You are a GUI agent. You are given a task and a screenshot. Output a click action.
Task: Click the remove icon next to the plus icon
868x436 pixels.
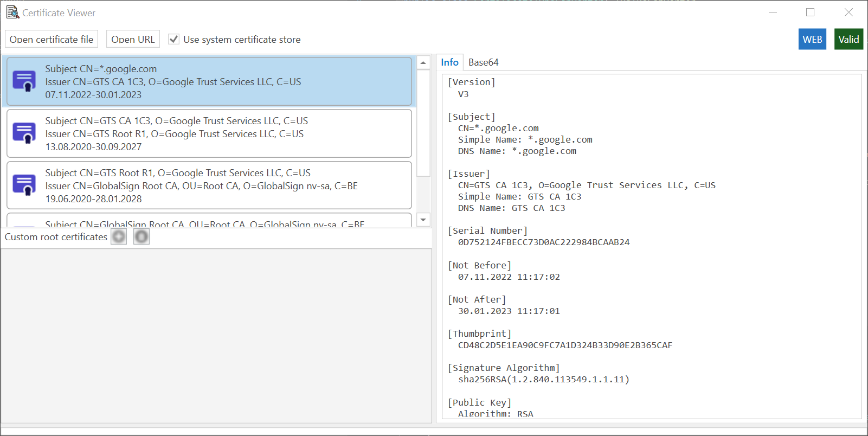click(x=142, y=237)
